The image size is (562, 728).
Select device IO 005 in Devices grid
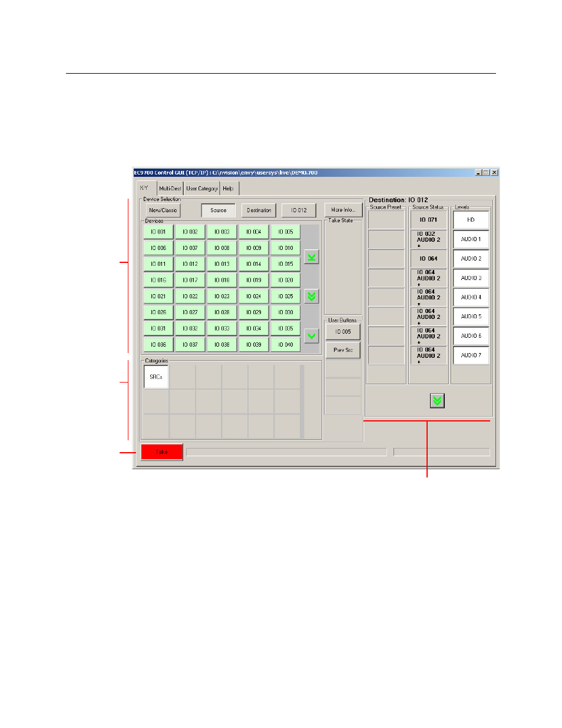pos(285,232)
